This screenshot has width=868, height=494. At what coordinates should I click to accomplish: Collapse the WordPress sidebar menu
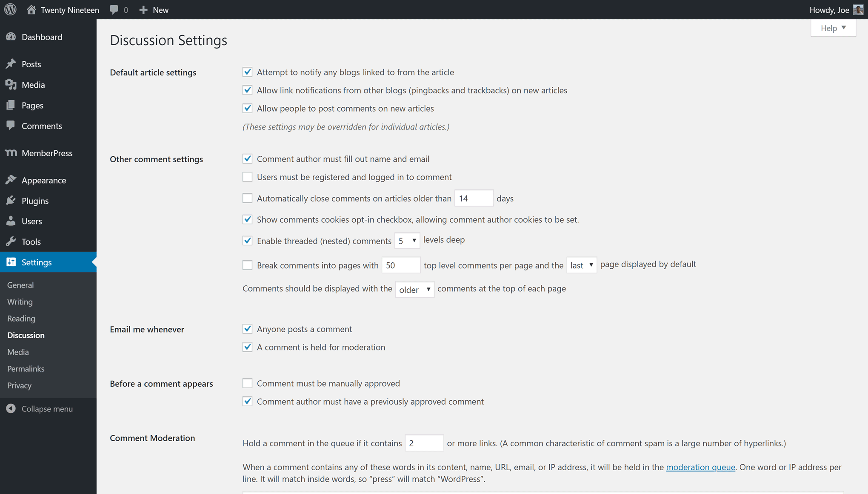pos(39,409)
